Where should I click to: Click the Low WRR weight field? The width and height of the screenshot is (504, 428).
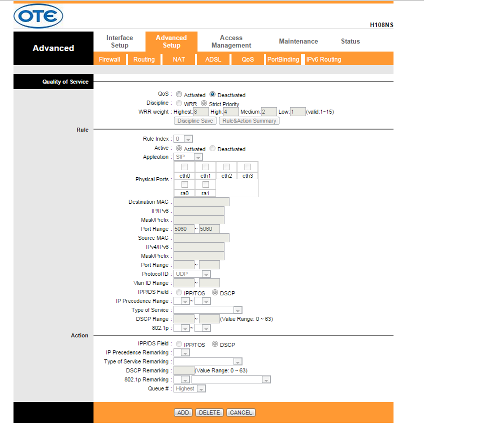297,112
